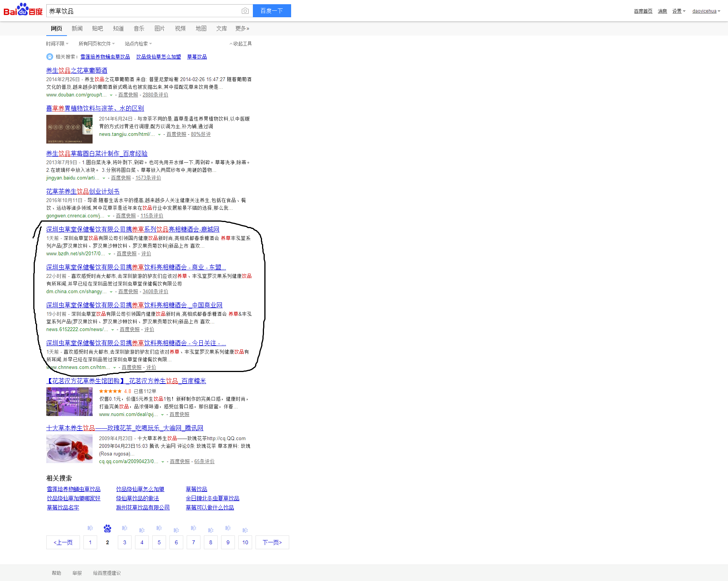The height and width of the screenshot is (581, 728).
Task: Expand the 时间不限 filter dropdown
Action: [57, 44]
